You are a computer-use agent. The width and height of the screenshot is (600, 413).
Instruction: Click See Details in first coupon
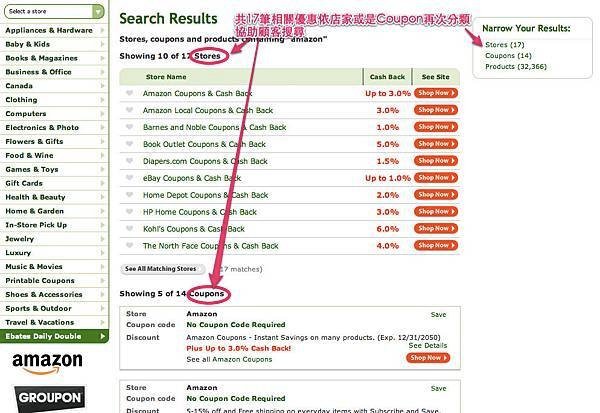427,346
